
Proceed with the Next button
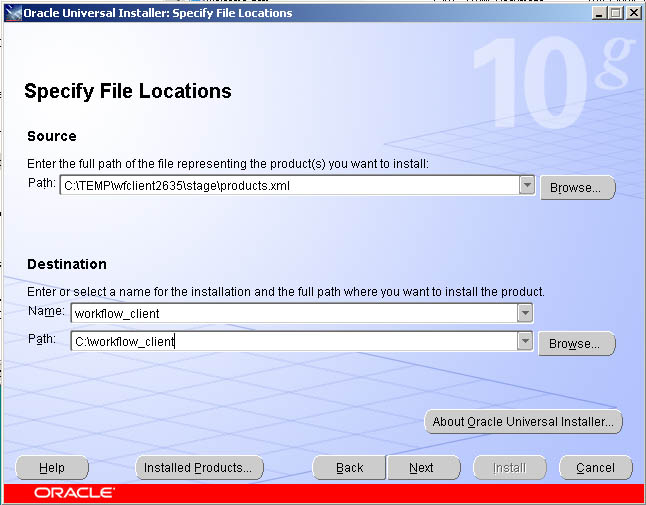422,468
